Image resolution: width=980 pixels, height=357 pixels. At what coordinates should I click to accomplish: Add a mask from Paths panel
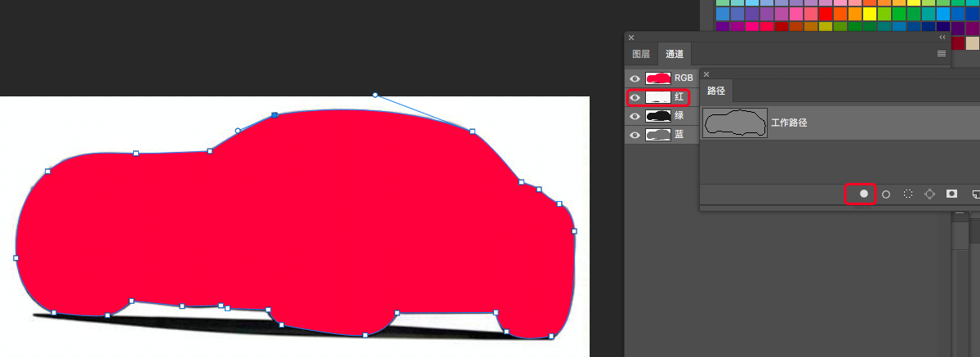click(951, 194)
